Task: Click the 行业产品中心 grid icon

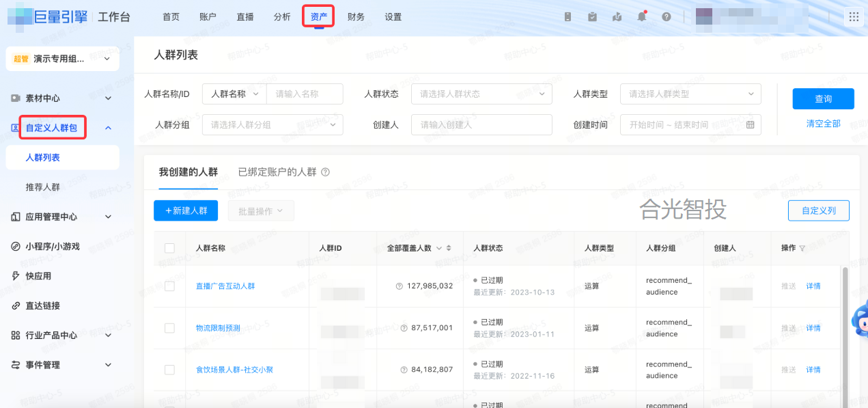Action: coord(16,336)
